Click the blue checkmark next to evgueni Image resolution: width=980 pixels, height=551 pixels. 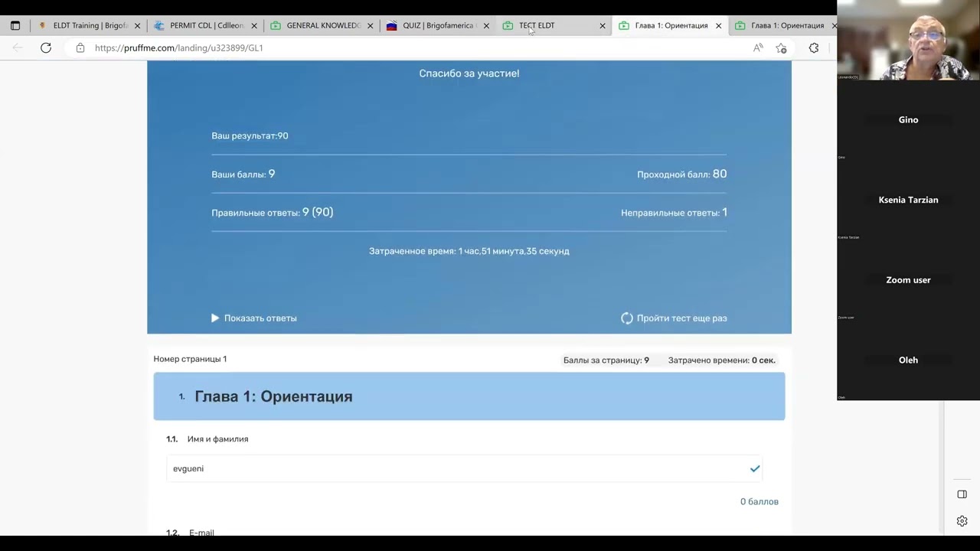[755, 468]
